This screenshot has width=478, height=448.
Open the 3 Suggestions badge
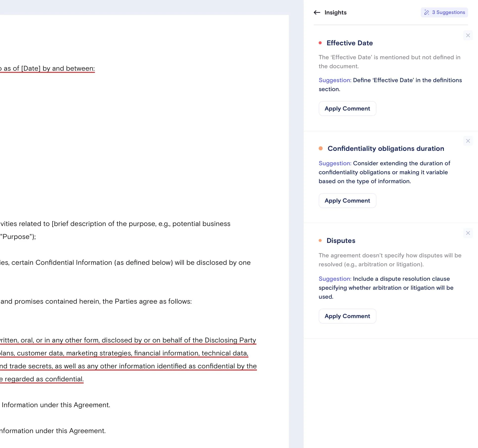[444, 12]
